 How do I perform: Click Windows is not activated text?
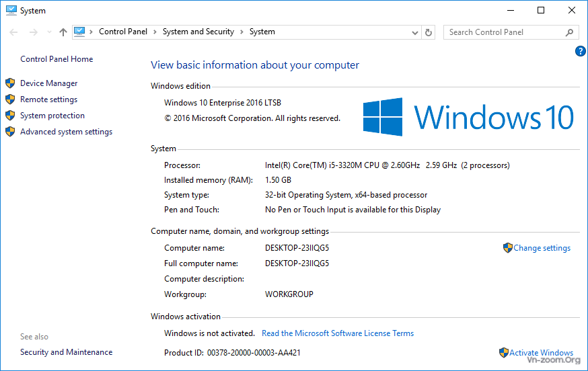[209, 333]
